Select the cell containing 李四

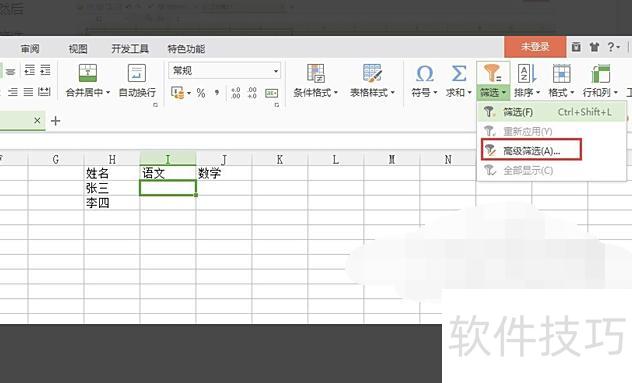[112, 203]
